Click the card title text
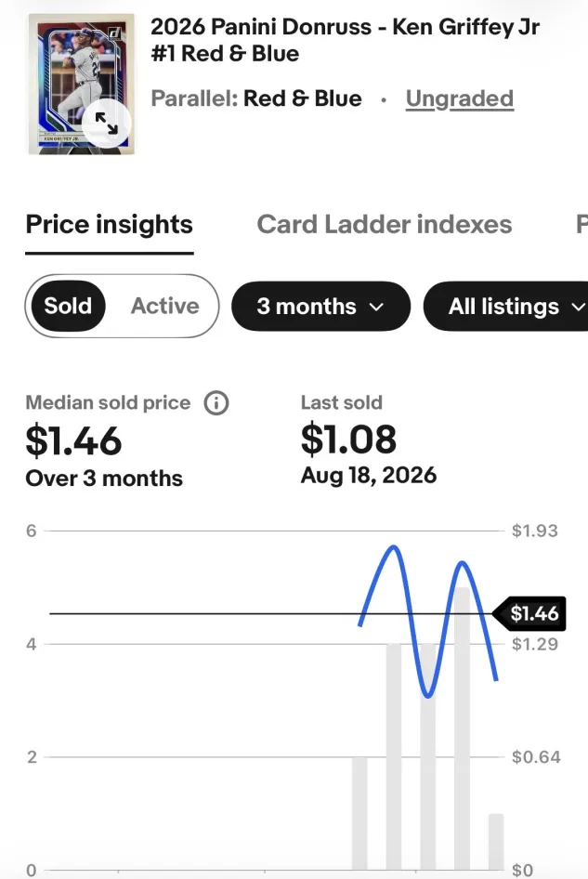This screenshot has width=588, height=879. 345,40
